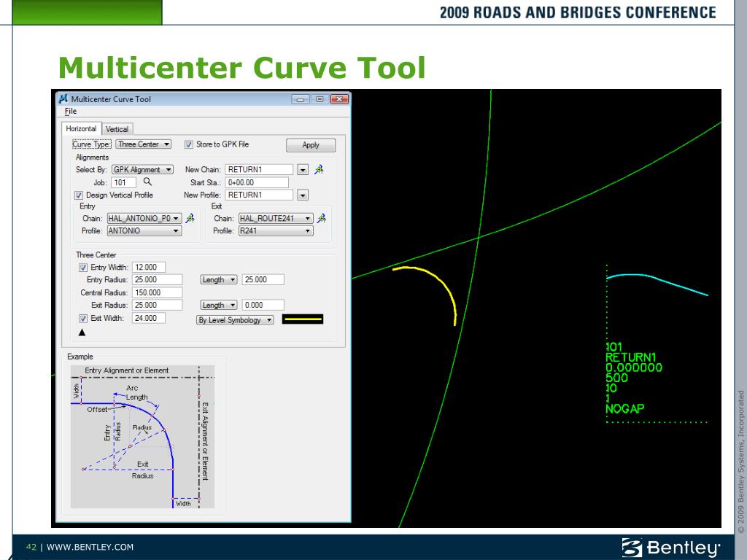Click the Exit Radius 25.000 field
The image size is (747, 560).
click(158, 305)
